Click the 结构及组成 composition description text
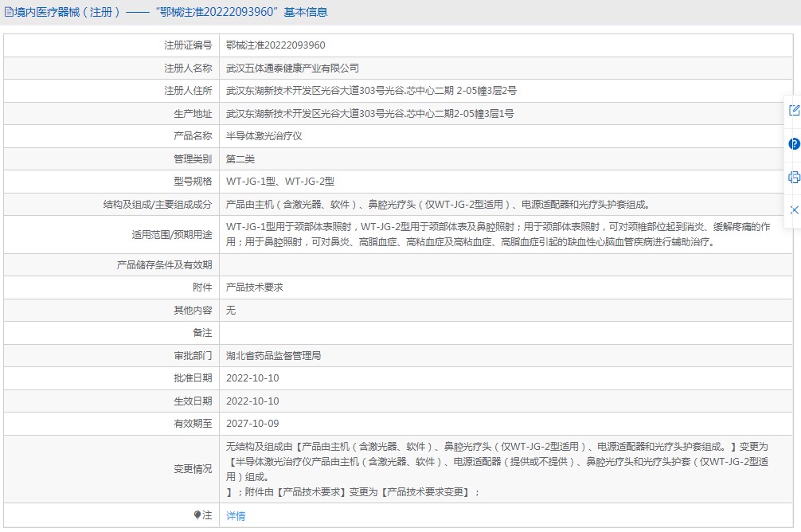The image size is (801, 532). click(440, 205)
